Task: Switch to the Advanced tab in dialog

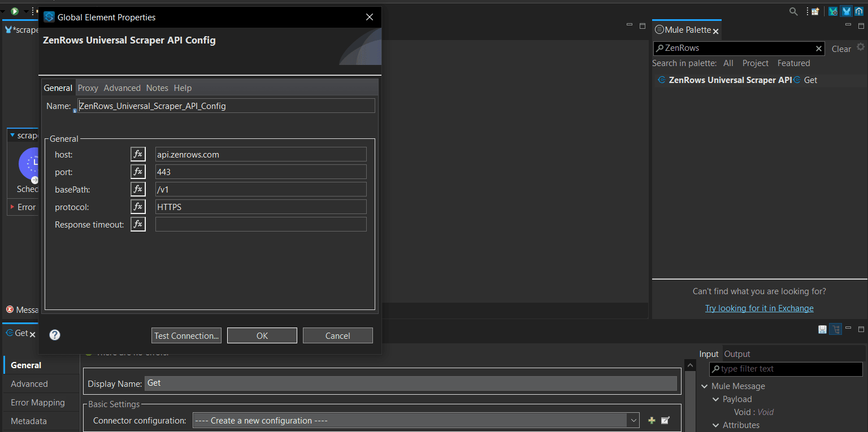Action: (122, 88)
